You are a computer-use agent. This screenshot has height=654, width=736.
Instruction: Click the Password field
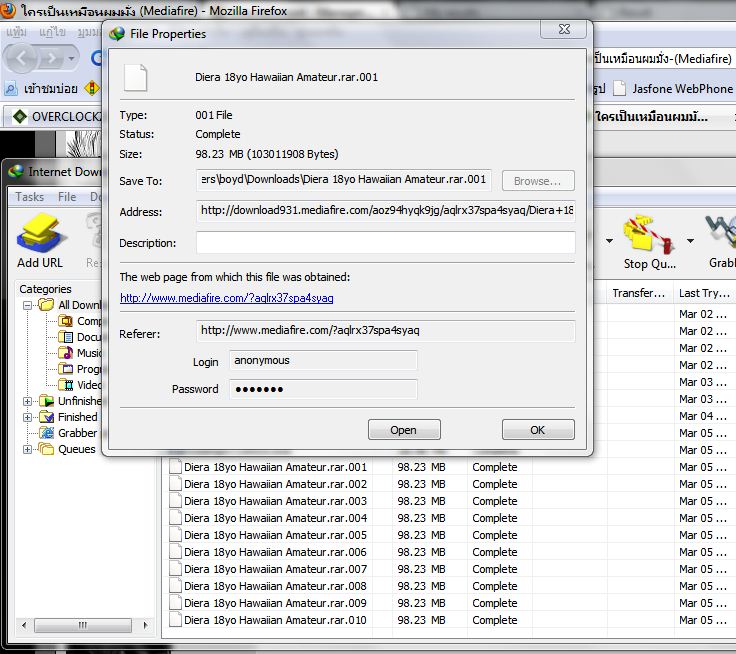click(323, 389)
